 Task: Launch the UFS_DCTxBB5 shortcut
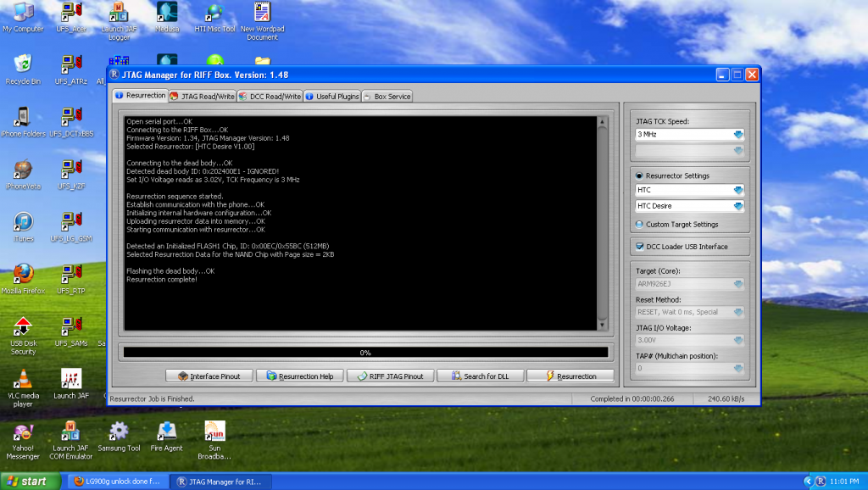tap(71, 122)
